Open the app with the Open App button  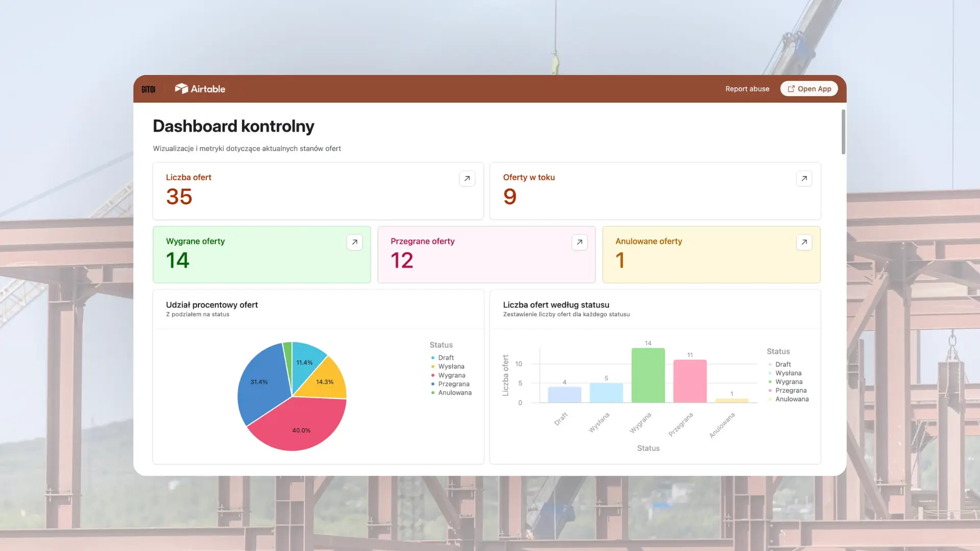(808, 88)
